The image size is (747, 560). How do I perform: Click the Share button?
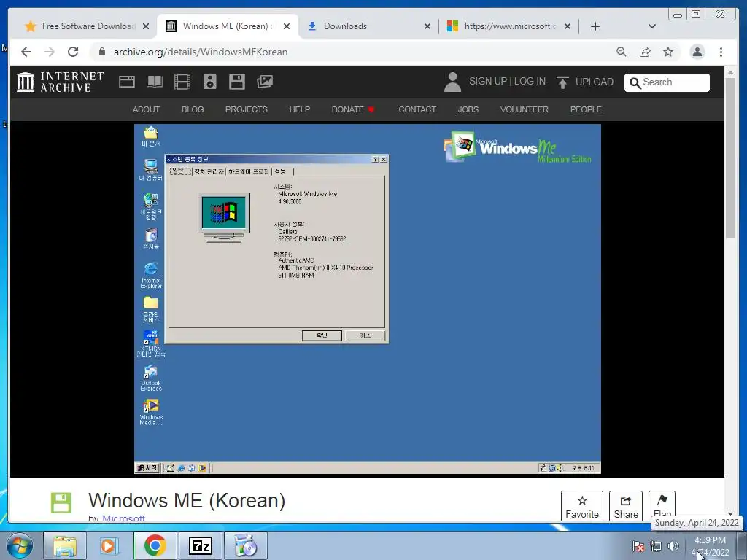point(625,507)
